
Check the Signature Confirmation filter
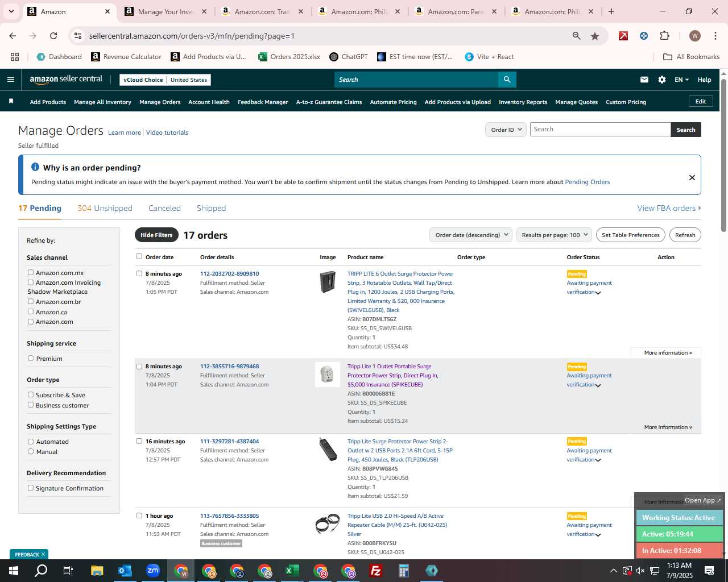tap(31, 488)
